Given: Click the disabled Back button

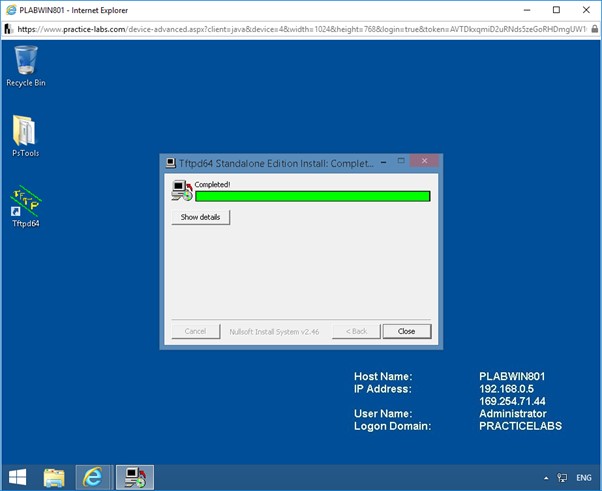Looking at the screenshot, I should (x=356, y=331).
